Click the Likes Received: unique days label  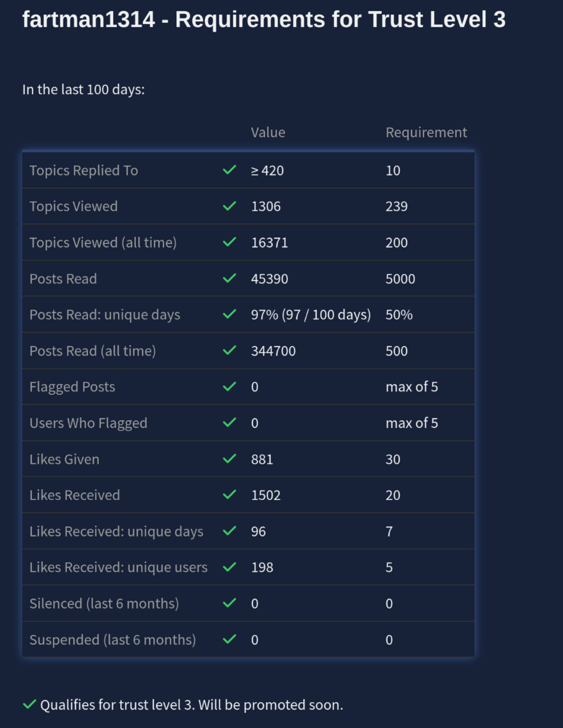point(116,531)
